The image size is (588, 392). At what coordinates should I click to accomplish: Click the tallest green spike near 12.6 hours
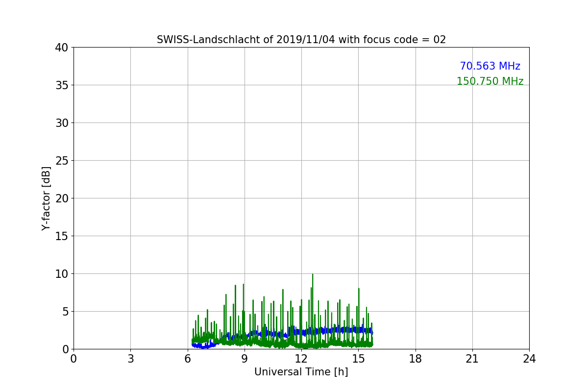313,275
